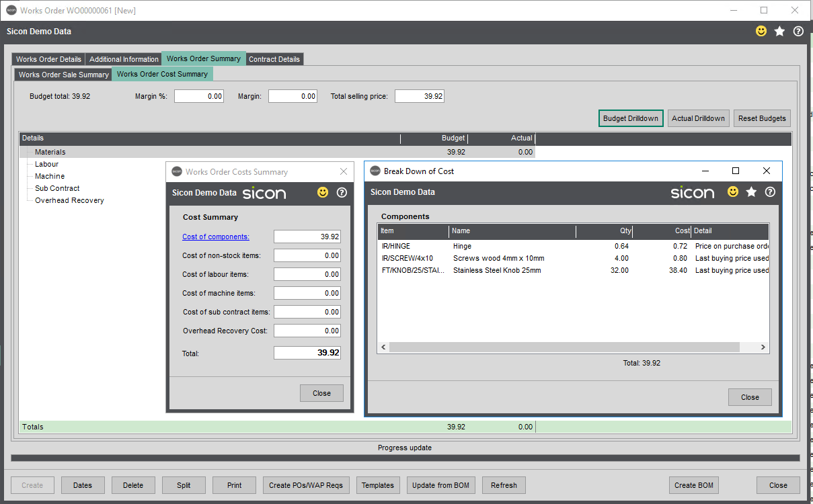Select the Works Order Cost Summary tab
This screenshot has height=504, width=813.
pos(162,74)
